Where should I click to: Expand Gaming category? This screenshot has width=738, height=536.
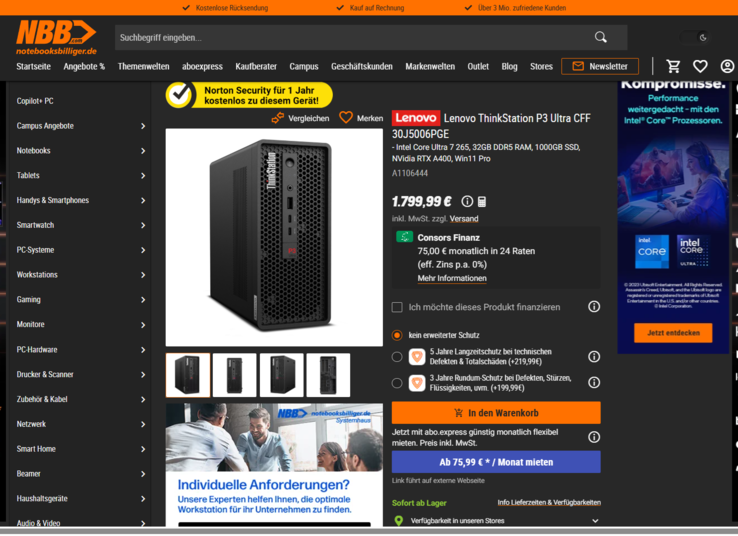143,300
